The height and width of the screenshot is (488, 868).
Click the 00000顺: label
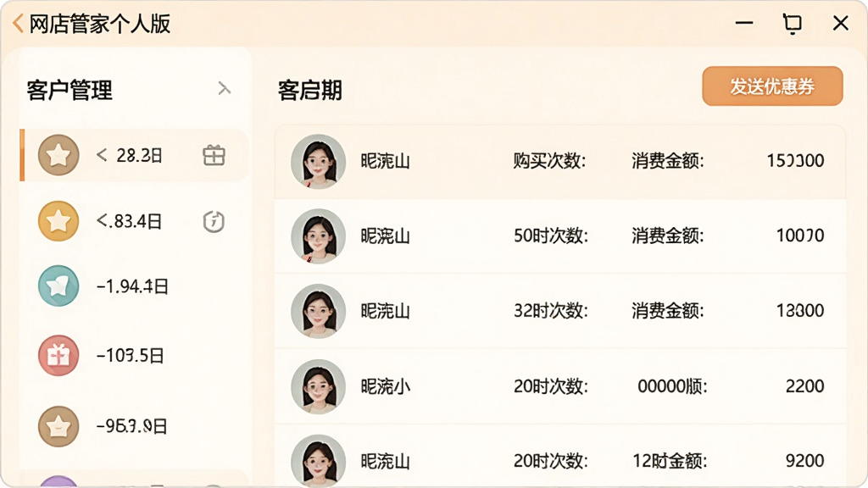(x=672, y=386)
